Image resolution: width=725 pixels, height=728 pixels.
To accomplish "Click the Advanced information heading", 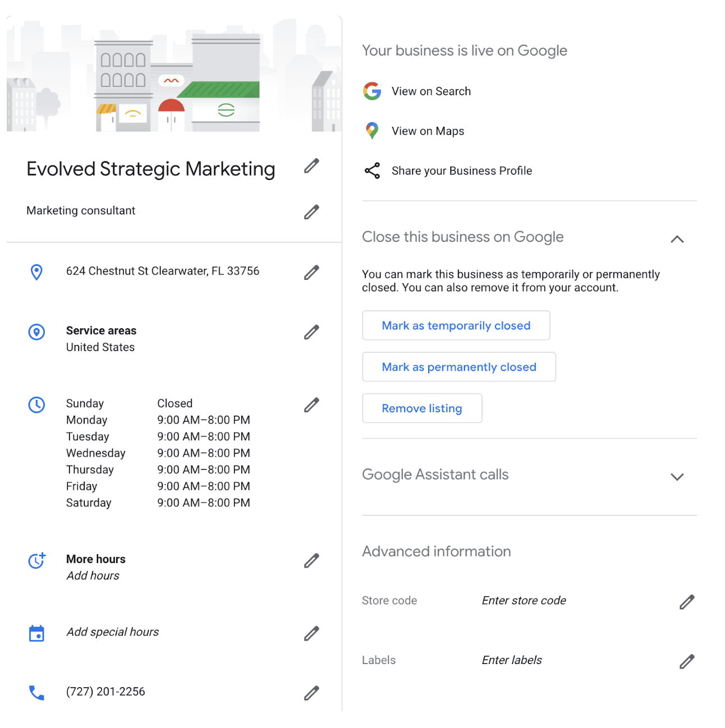I will [437, 551].
